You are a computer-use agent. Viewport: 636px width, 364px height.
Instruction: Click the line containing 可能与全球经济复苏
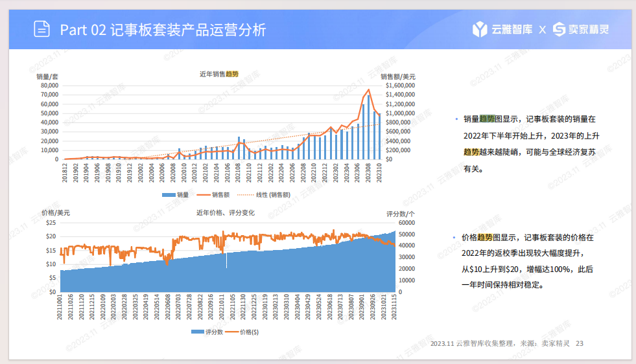(x=529, y=152)
